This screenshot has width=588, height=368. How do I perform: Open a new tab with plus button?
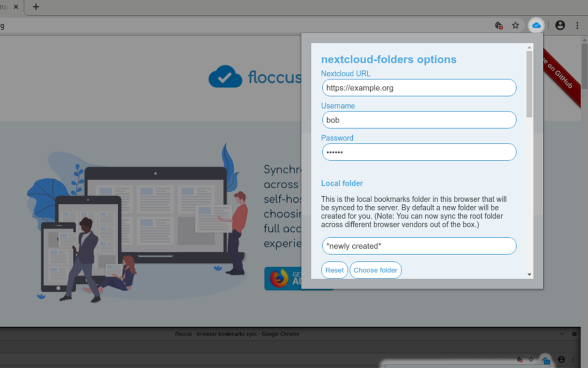pyautogui.click(x=35, y=7)
